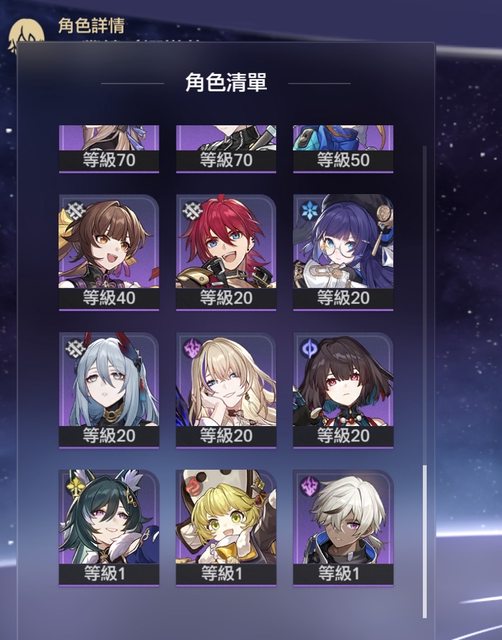Click the Quantum element icon on the blonde card
The image size is (502, 640).
(x=192, y=349)
